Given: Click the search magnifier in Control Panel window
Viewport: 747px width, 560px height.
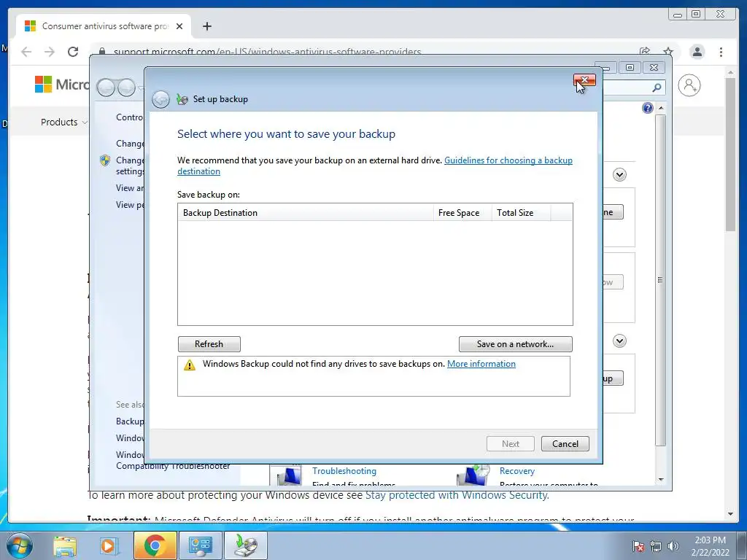Looking at the screenshot, I should click(657, 87).
